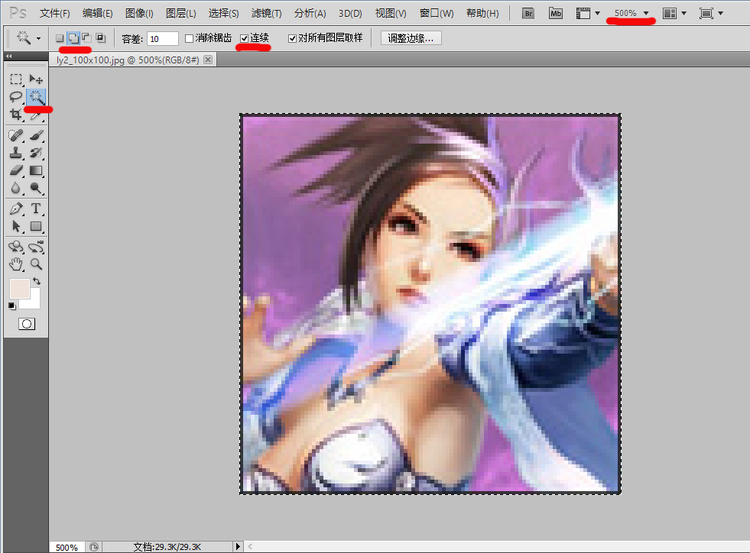Open the 文件(F) menu

pyautogui.click(x=55, y=13)
